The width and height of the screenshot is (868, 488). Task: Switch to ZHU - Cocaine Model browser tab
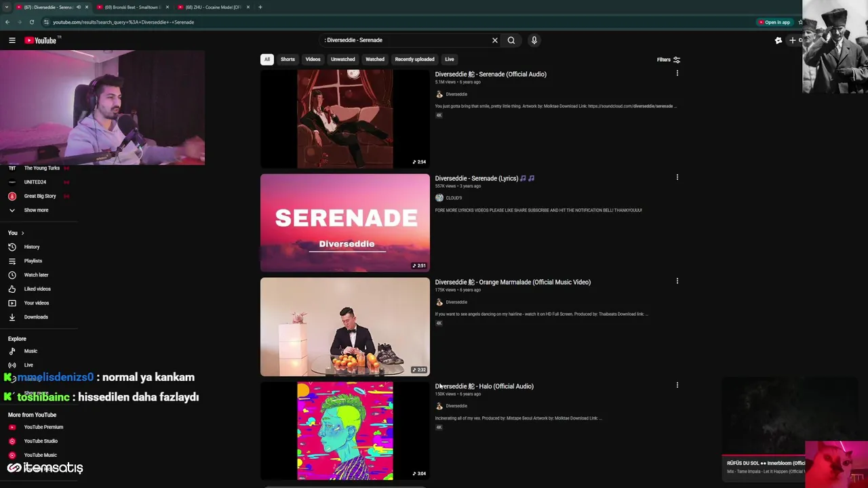(213, 7)
